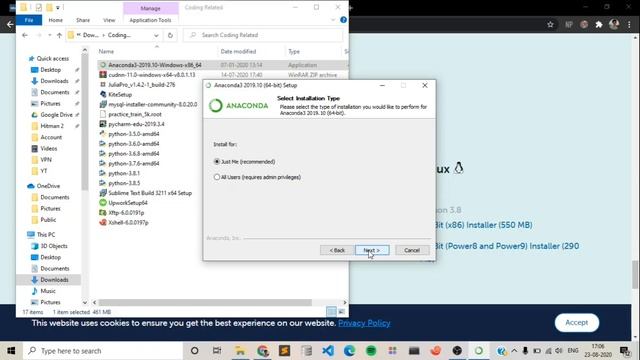640x360 pixels.
Task: Select JuliaPro_v1.4.2-1_build-276 file
Action: click(x=141, y=84)
